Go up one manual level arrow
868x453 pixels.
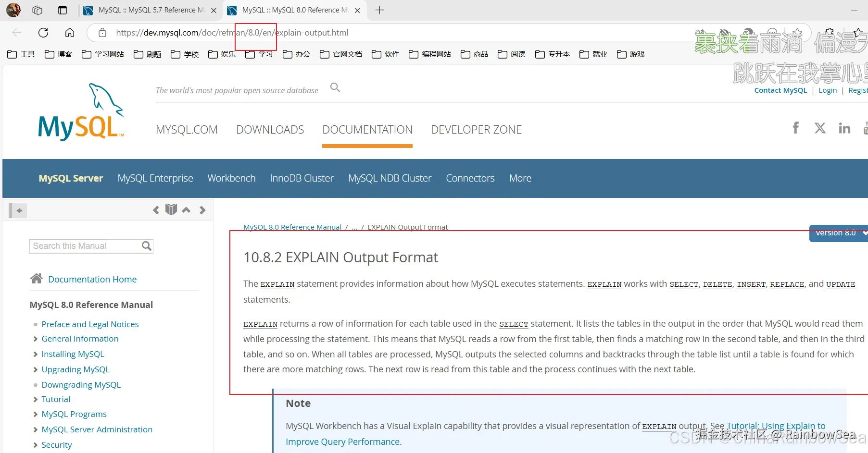[x=186, y=210]
